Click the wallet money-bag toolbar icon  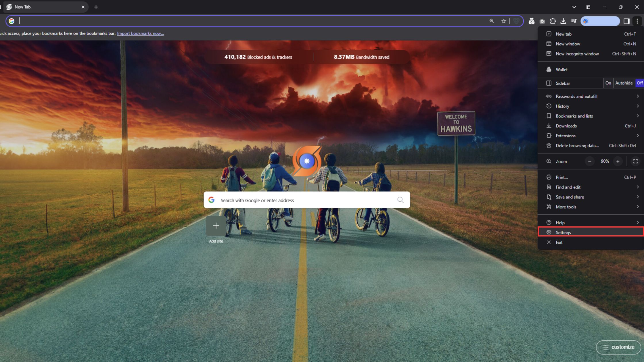click(531, 21)
